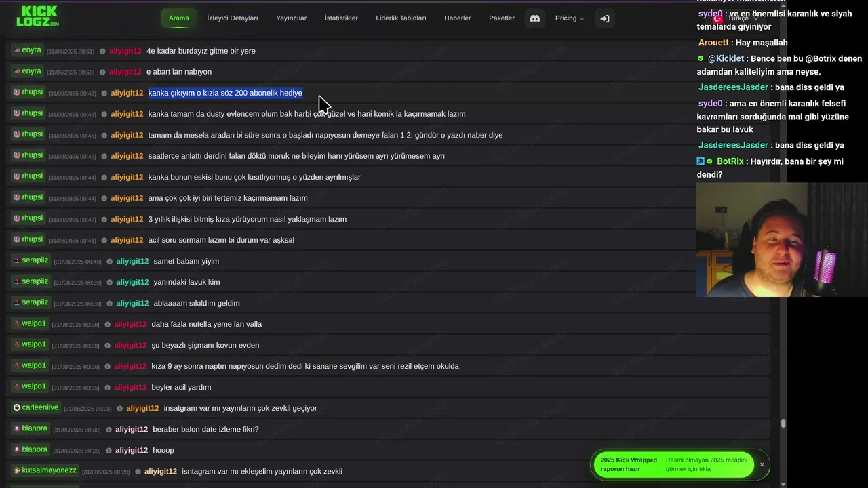
Task: Click the message 'kanka bunun eskisi bunu çok kısıtlıyormuş'
Action: (x=254, y=177)
